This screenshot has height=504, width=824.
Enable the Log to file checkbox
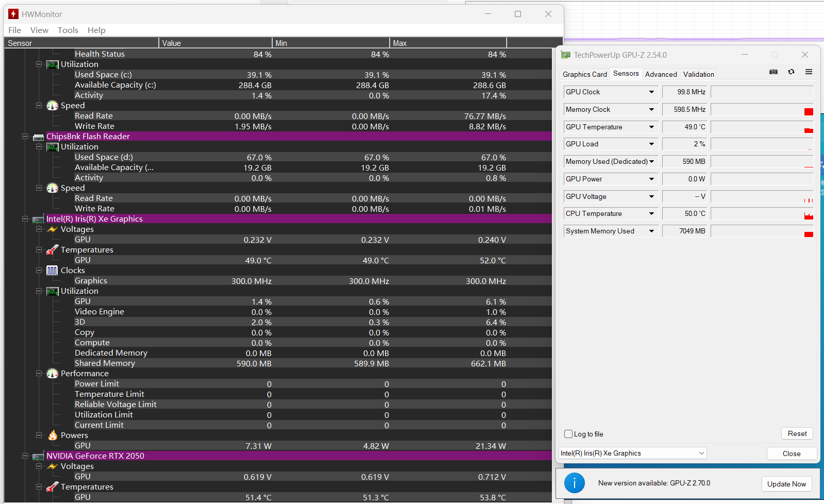tap(568, 434)
